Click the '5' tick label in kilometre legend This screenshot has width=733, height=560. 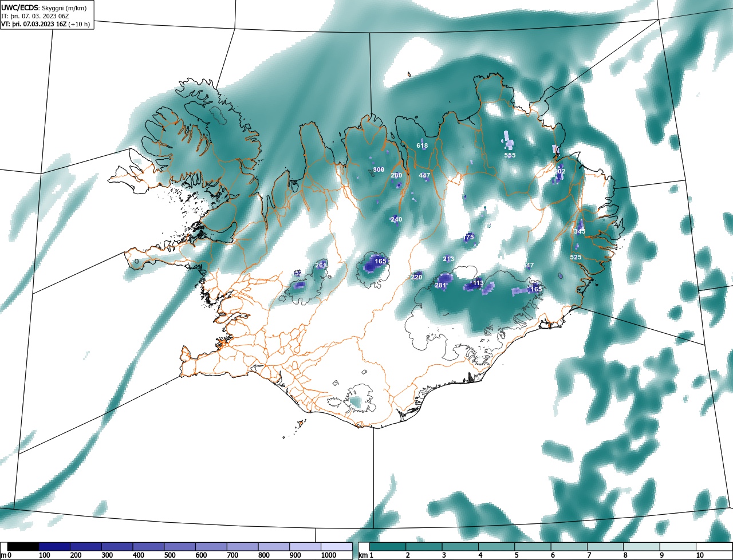point(517,555)
